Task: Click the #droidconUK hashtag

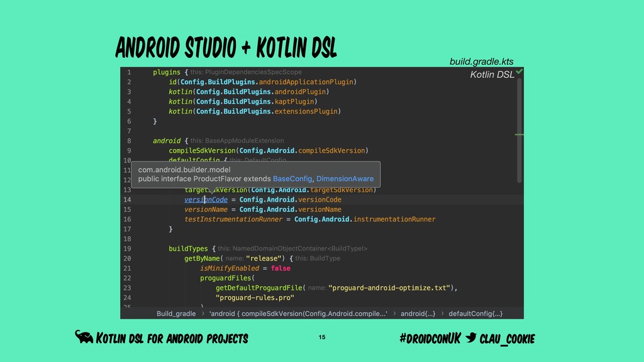Action: click(x=430, y=338)
